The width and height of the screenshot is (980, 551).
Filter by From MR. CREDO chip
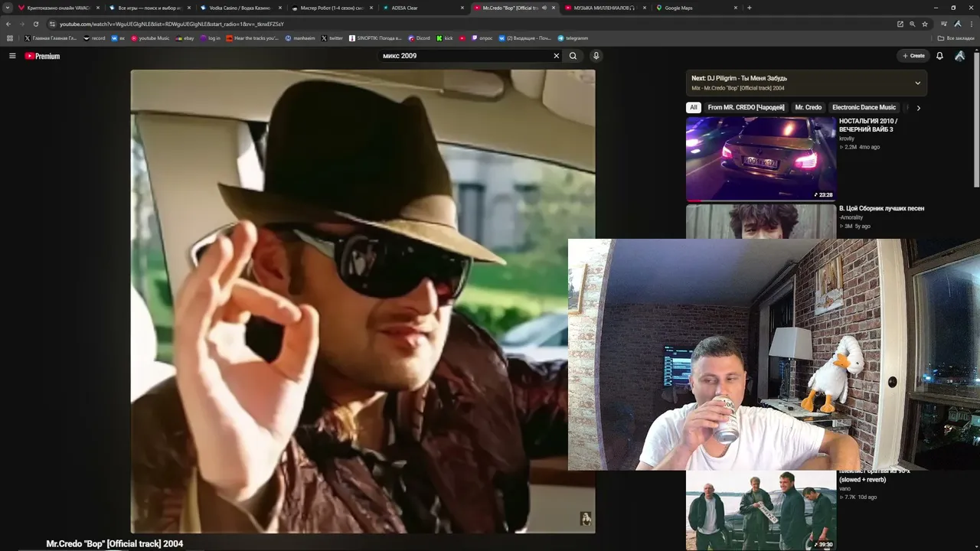(x=746, y=108)
